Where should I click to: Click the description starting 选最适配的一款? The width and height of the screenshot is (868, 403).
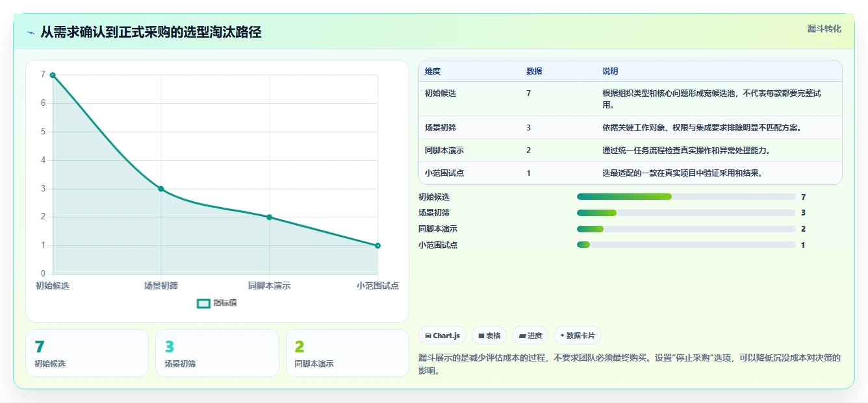click(682, 173)
